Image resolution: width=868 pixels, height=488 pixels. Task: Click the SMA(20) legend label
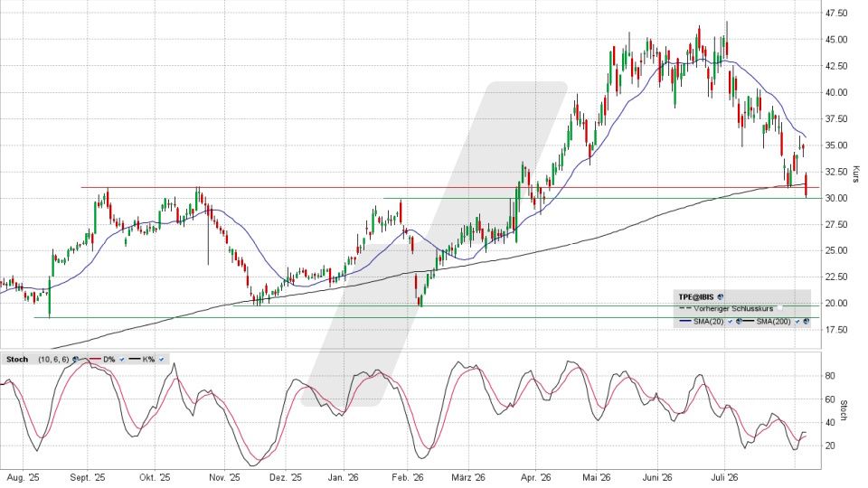(709, 322)
